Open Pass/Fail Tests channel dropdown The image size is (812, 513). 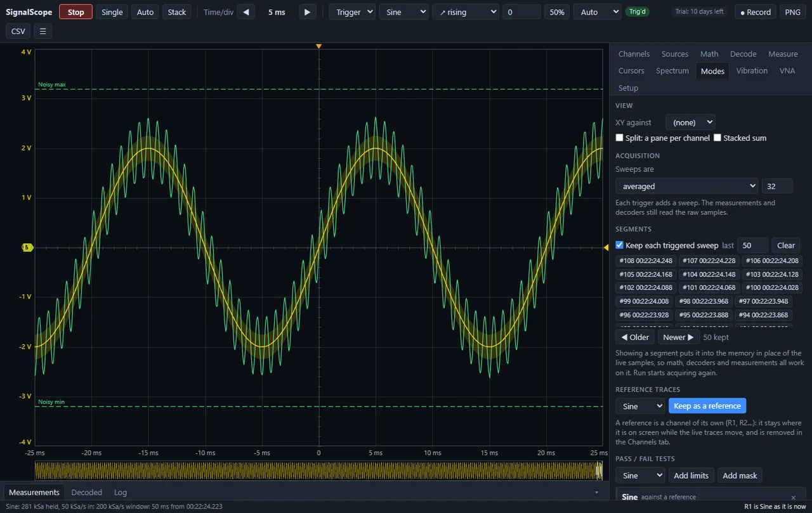click(x=640, y=476)
